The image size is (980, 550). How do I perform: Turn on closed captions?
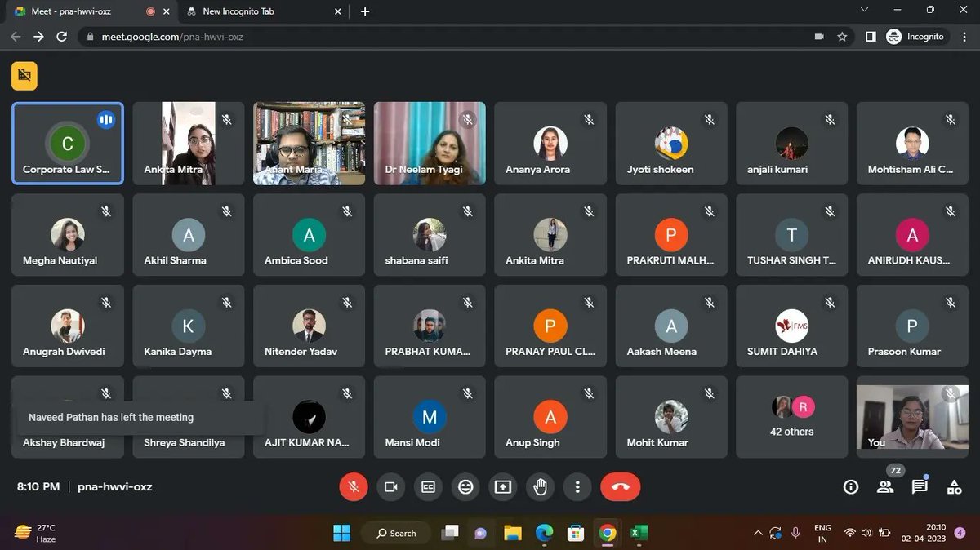click(428, 486)
